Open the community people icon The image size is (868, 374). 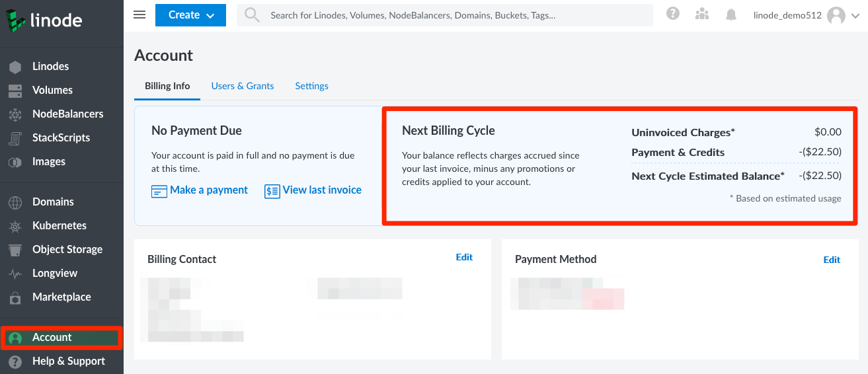click(702, 14)
